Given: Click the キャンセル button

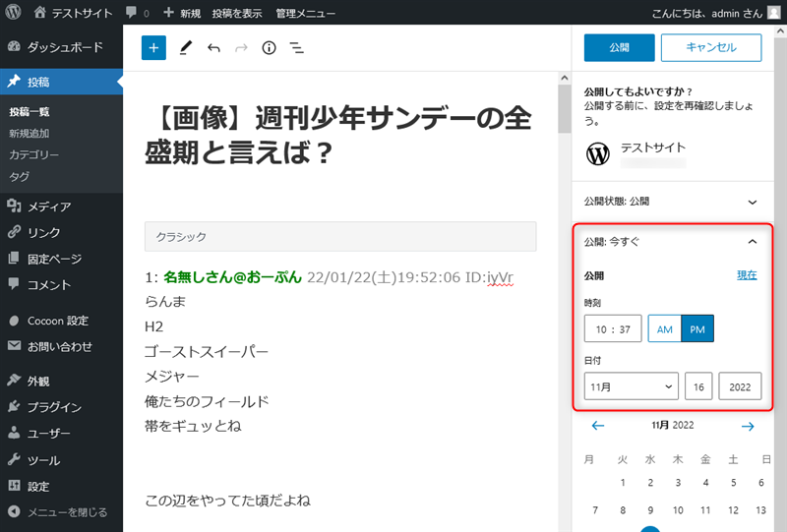Looking at the screenshot, I should pyautogui.click(x=711, y=47).
